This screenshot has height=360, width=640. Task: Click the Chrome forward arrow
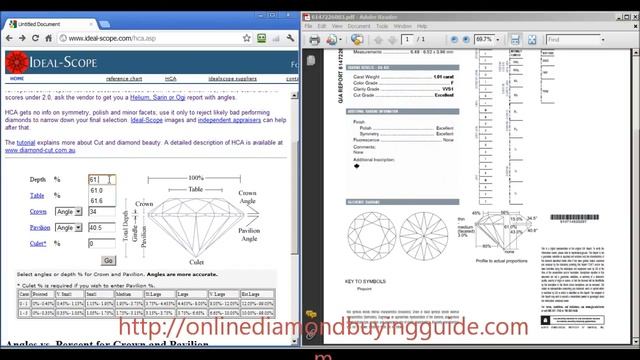22,38
